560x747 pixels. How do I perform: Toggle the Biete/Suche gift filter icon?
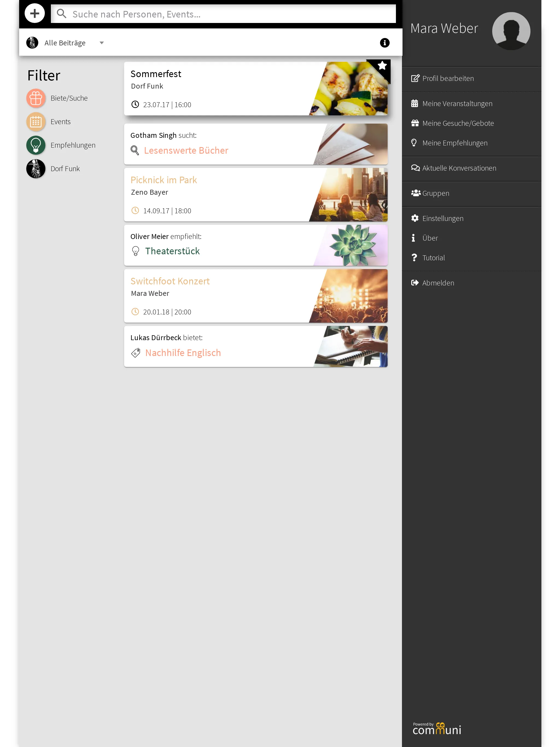click(x=36, y=98)
